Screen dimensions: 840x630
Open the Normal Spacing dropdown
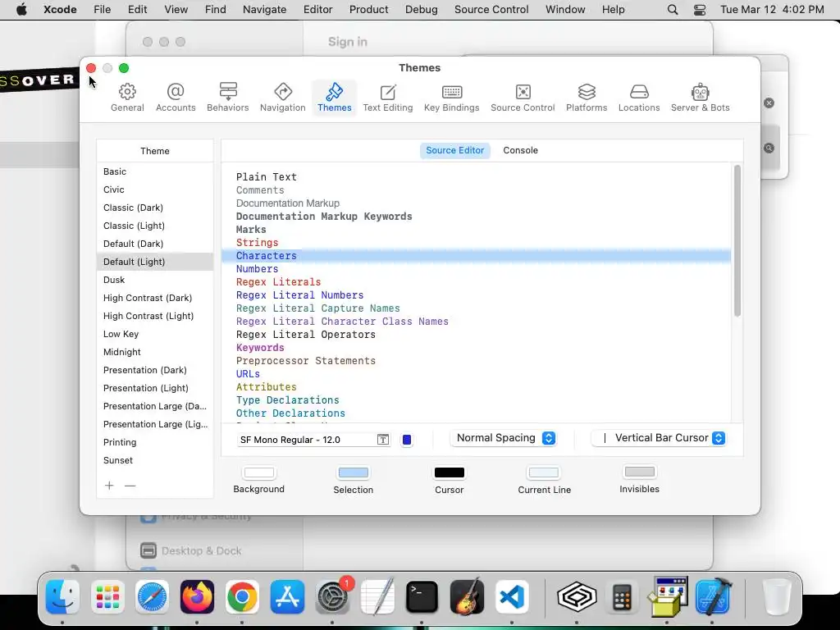coord(503,438)
